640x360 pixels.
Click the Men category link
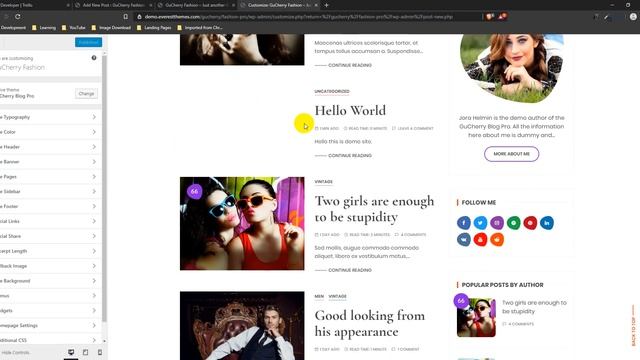point(319,296)
